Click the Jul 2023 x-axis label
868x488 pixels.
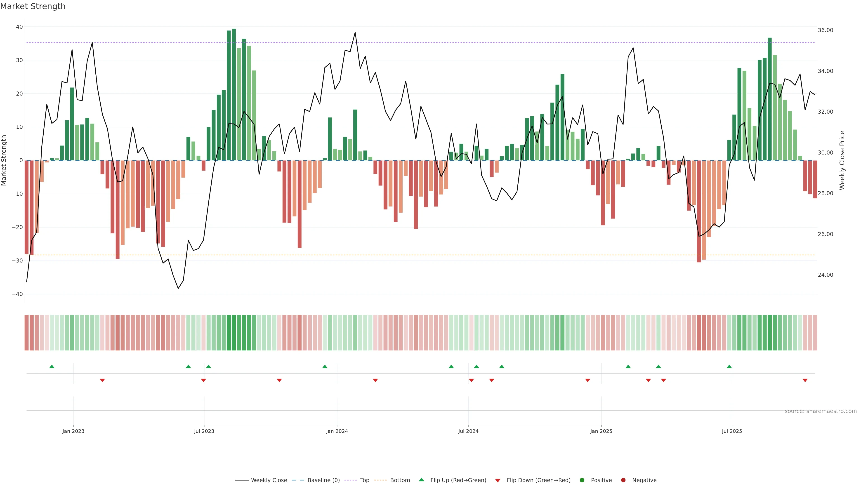[x=204, y=431]
